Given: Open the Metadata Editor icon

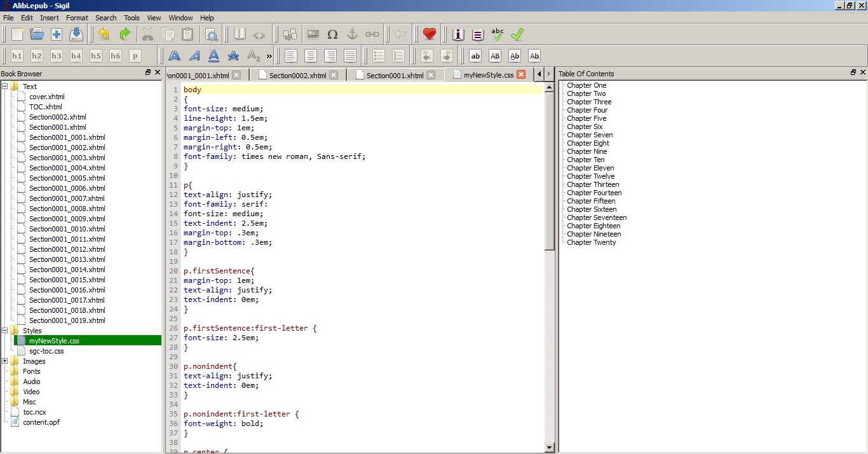Looking at the screenshot, I should (458, 34).
